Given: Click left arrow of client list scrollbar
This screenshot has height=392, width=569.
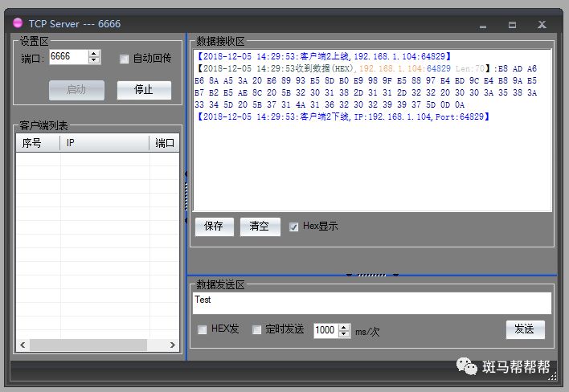Looking at the screenshot, I should (23, 345).
